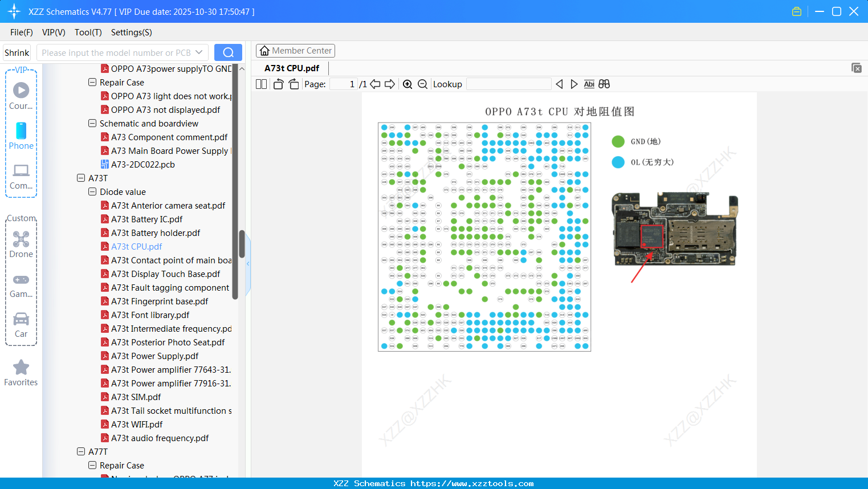
Task: Open A73t WIFI.pdf
Action: tap(137, 424)
